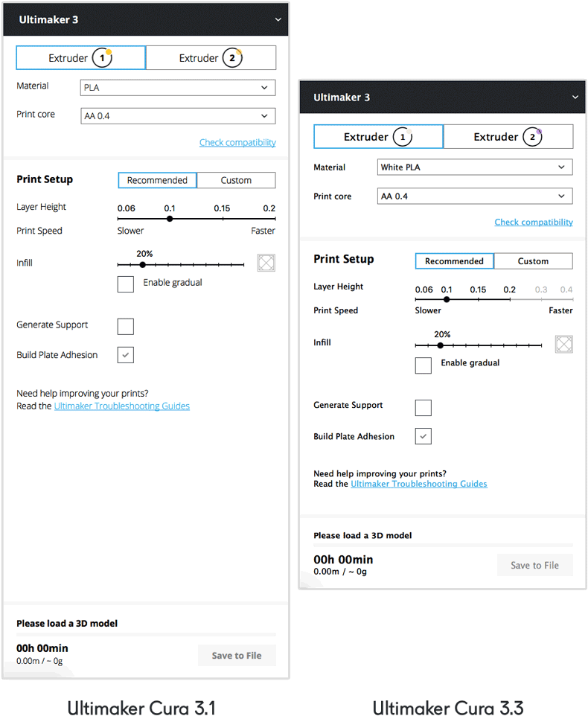Open Print core AA 0.4 dropdown in Cura 3.1
Viewport: 588px width, 716px height.
pyautogui.click(x=178, y=116)
